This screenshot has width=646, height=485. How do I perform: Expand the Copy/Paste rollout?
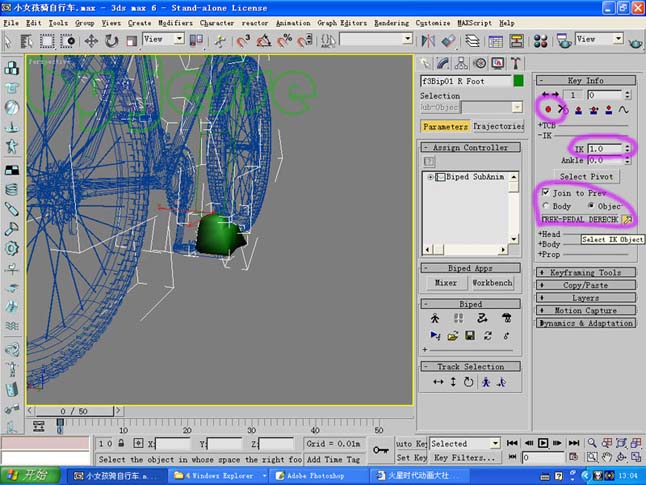pos(585,285)
